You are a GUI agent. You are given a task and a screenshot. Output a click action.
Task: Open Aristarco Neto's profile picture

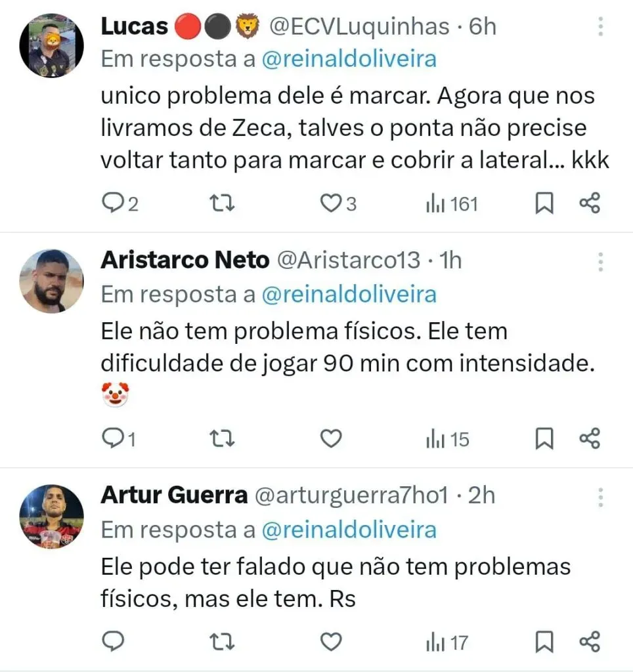point(51,281)
